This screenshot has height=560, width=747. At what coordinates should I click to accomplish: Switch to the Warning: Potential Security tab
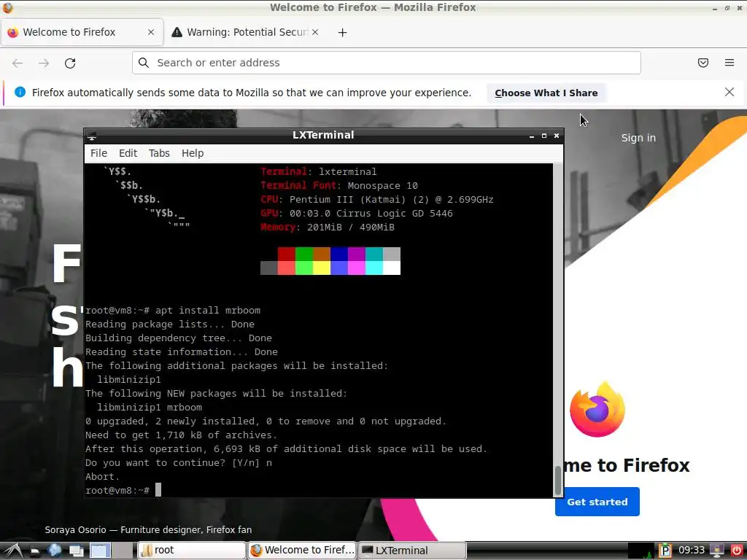click(245, 32)
